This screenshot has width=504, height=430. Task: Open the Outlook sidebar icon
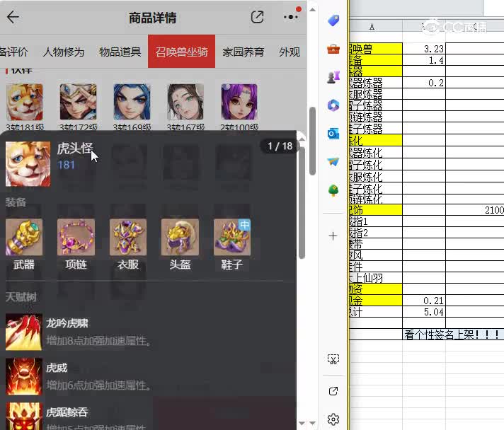333,133
